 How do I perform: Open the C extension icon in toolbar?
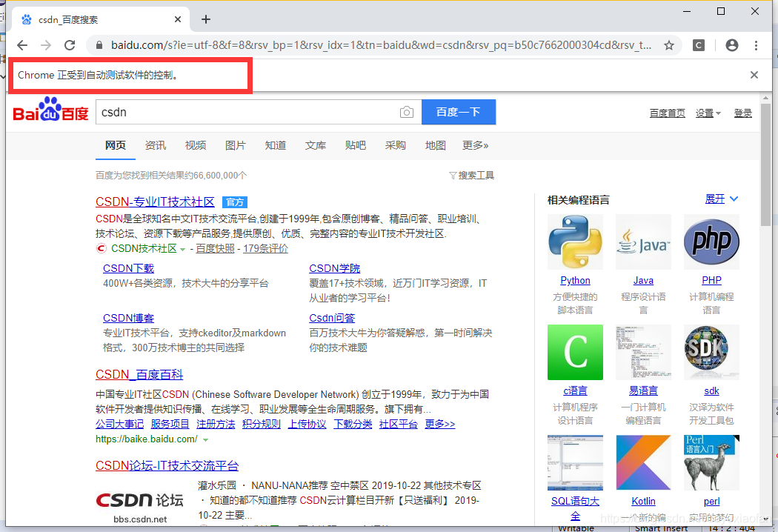tap(699, 45)
